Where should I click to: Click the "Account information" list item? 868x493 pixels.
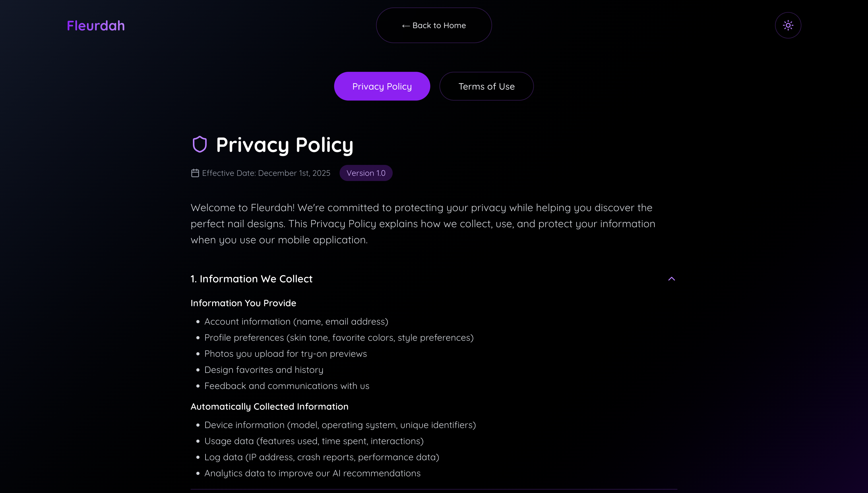(296, 321)
